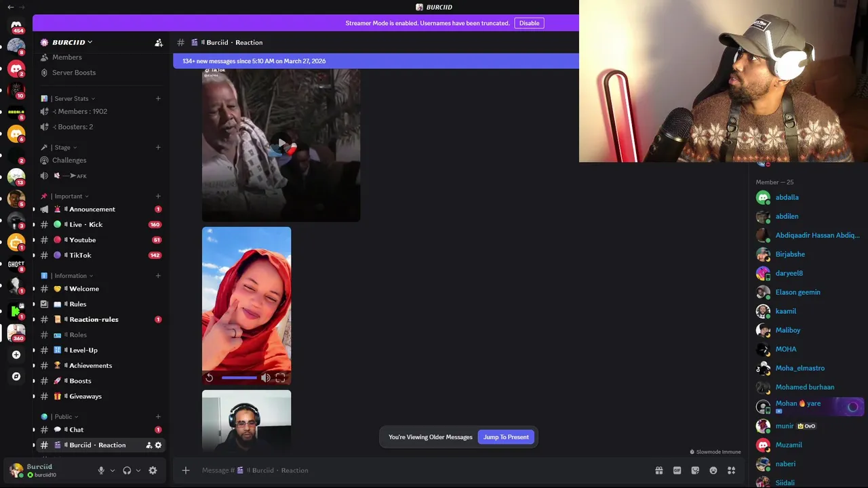Open Direct Messages home icon
This screenshot has width=868, height=488.
[16, 25]
